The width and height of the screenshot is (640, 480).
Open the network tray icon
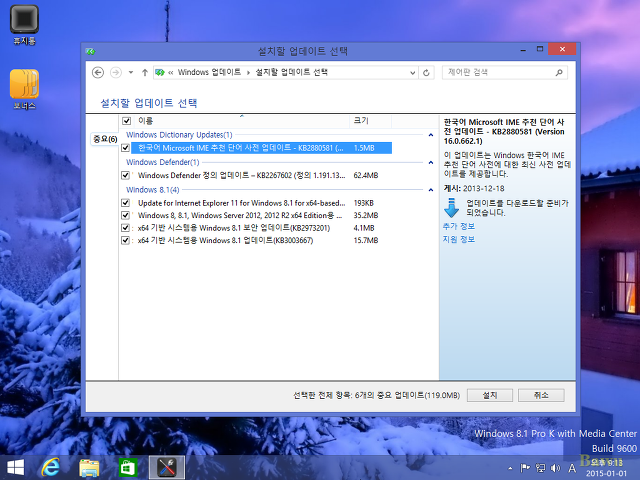click(x=540, y=468)
